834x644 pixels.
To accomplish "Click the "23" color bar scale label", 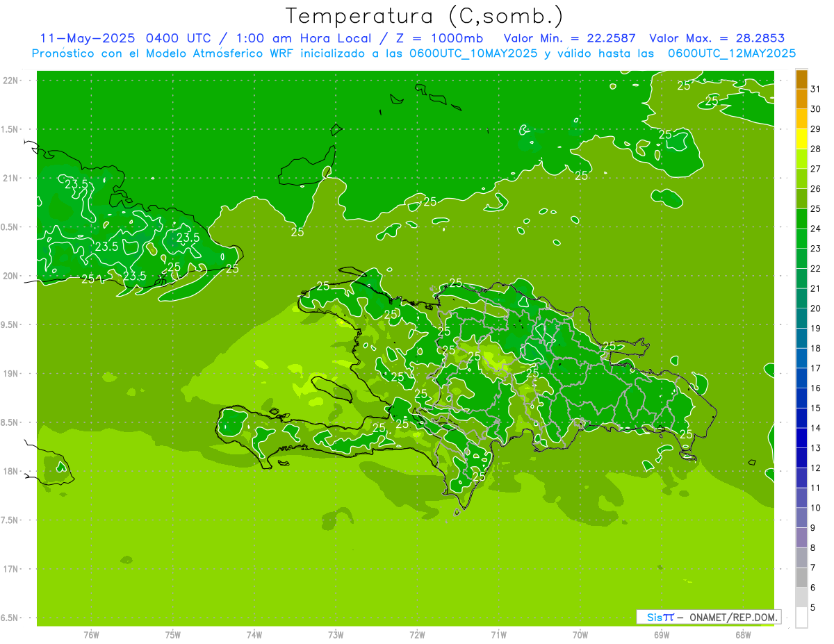I will [815, 249].
